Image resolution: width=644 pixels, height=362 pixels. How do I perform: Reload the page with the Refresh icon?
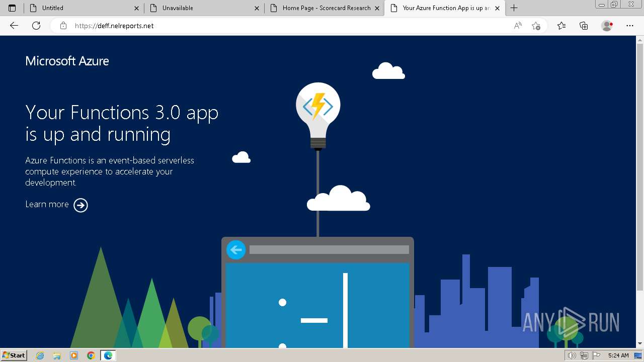pos(36,26)
